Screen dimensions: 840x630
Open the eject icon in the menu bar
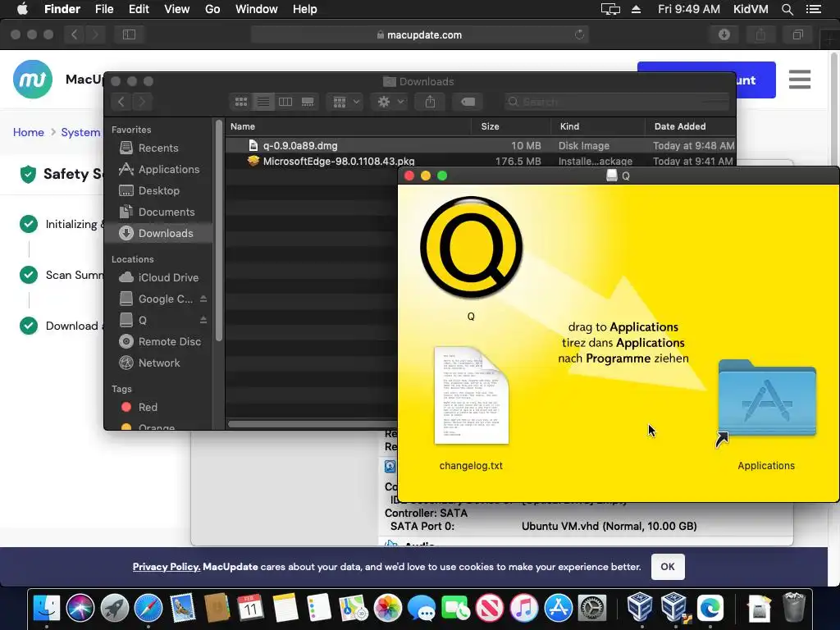637,9
